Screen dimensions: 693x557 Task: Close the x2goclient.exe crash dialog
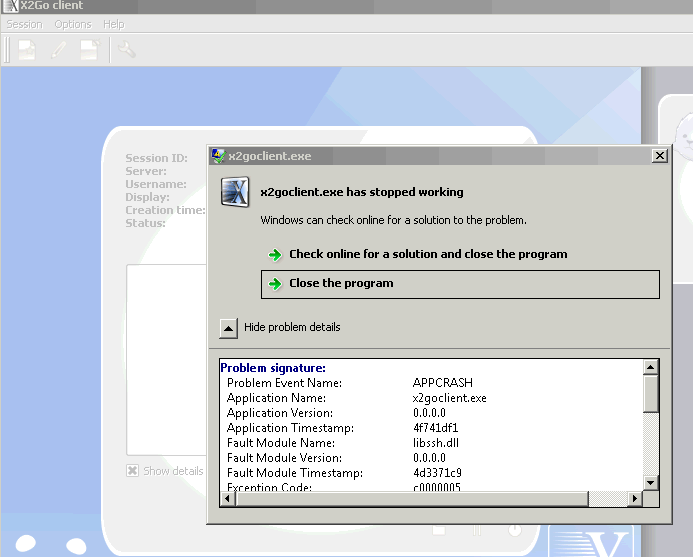point(659,156)
